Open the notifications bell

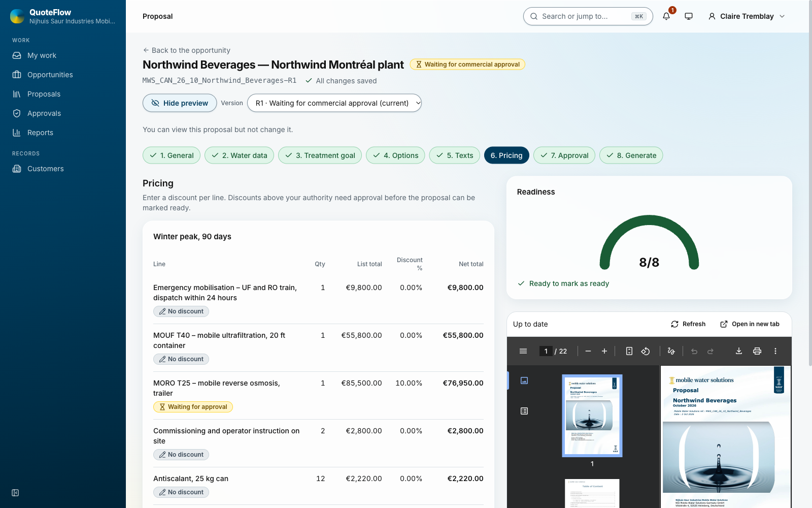(666, 16)
